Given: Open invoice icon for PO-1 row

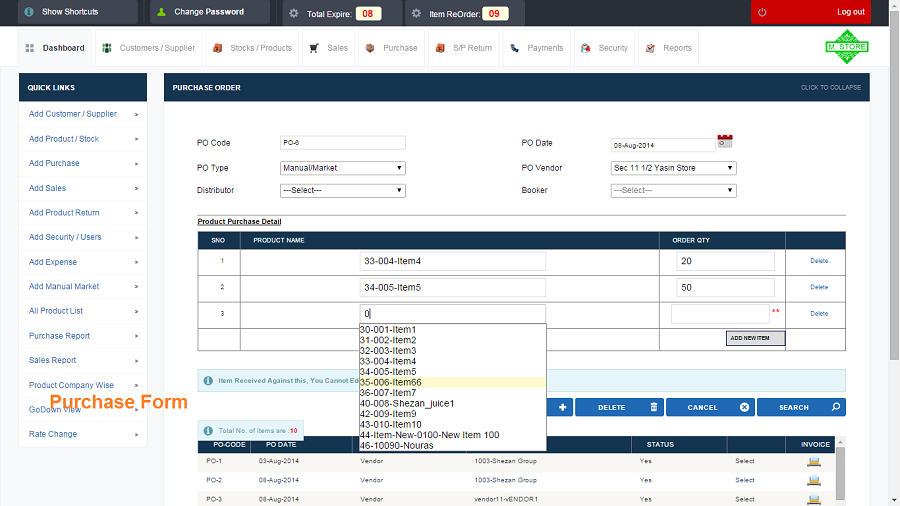Looking at the screenshot, I should coord(814,461).
